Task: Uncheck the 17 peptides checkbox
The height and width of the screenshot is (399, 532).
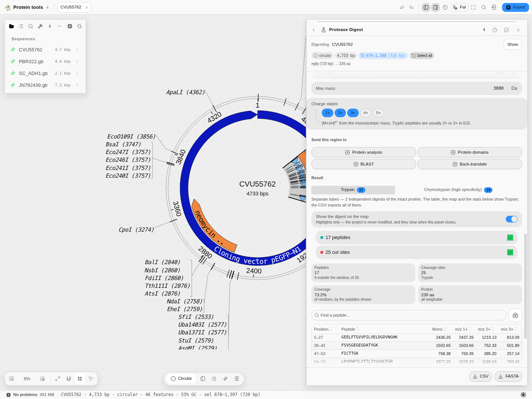Action: [510, 238]
